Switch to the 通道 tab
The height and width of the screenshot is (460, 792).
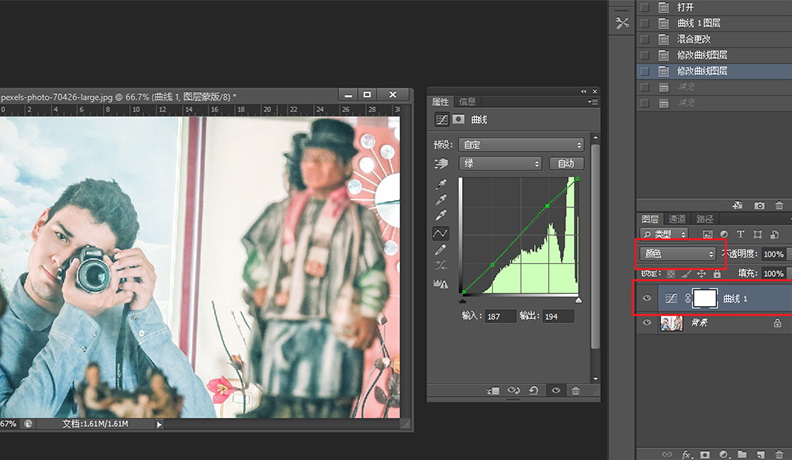678,219
